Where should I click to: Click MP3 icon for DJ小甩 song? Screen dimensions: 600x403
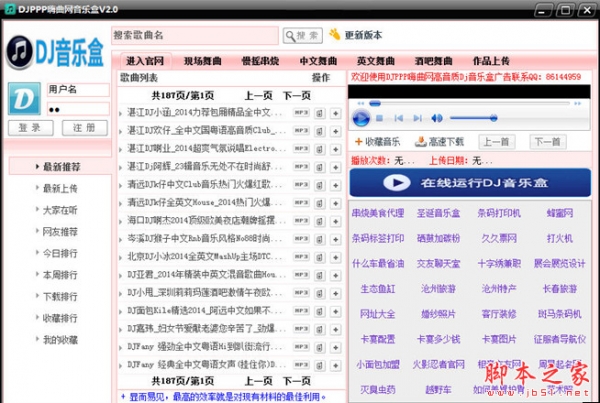tap(301, 292)
